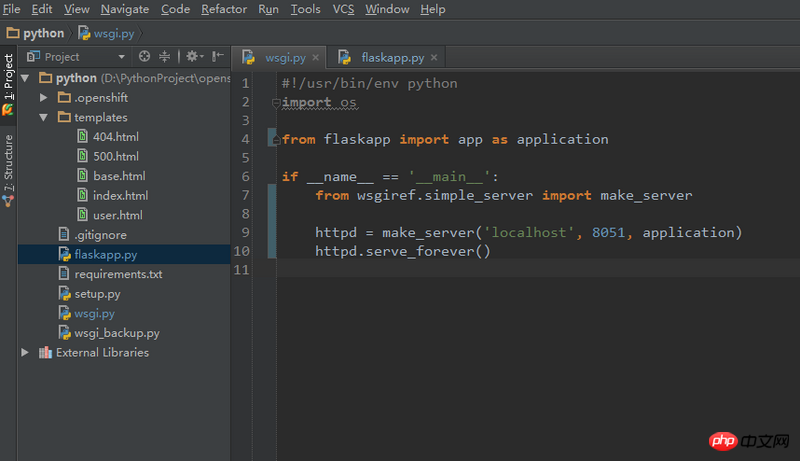Expand External Libraries node

click(25, 352)
